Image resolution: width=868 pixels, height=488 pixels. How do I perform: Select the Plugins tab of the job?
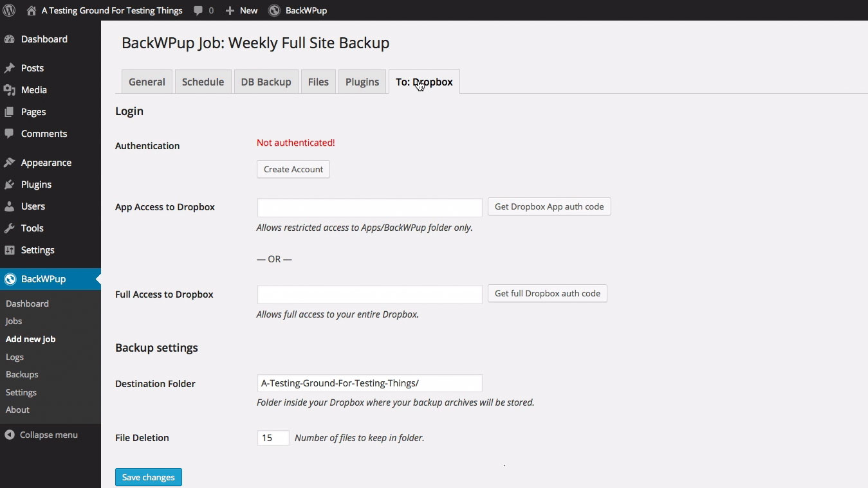coord(362,82)
